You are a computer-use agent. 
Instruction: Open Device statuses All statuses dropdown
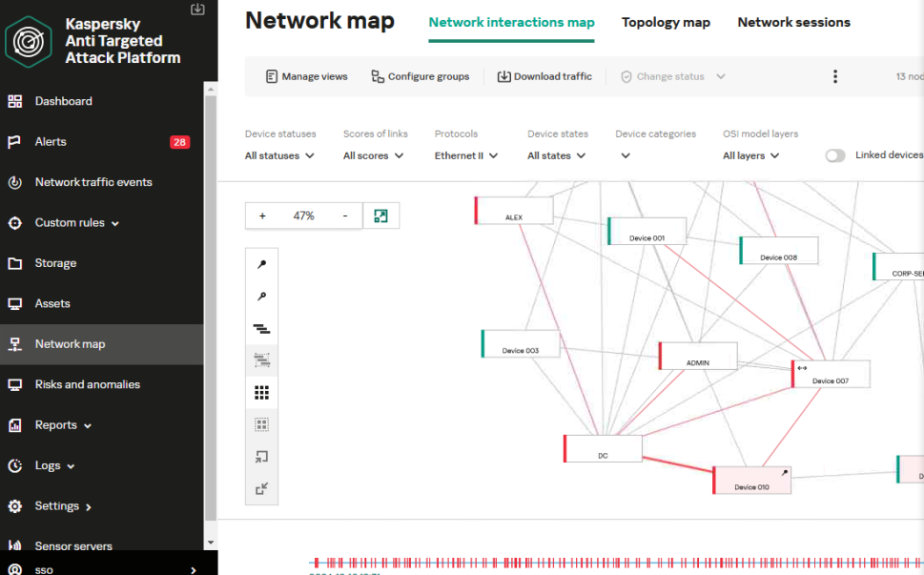(x=280, y=155)
